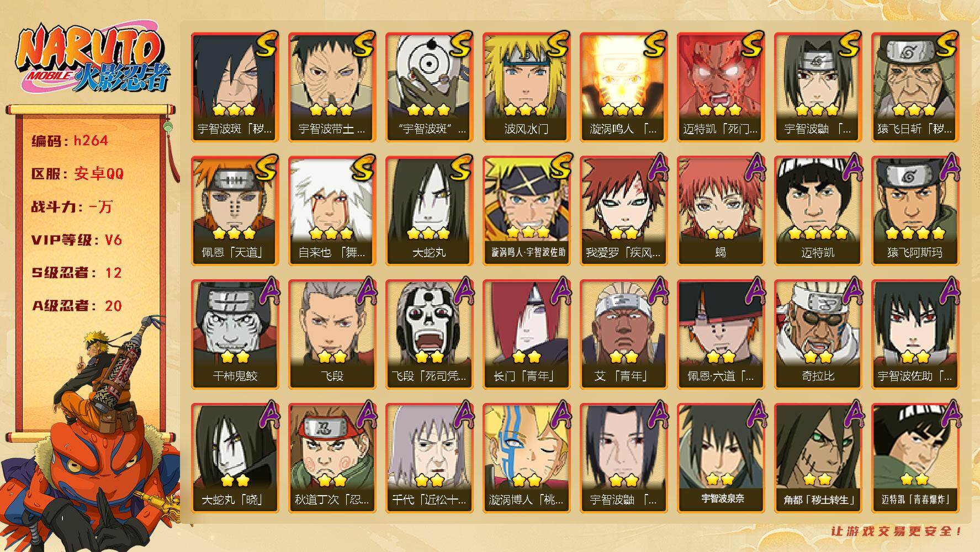980x552 pixels.
Task: Choose the 迈特凯 four-star card
Action: coord(818,210)
